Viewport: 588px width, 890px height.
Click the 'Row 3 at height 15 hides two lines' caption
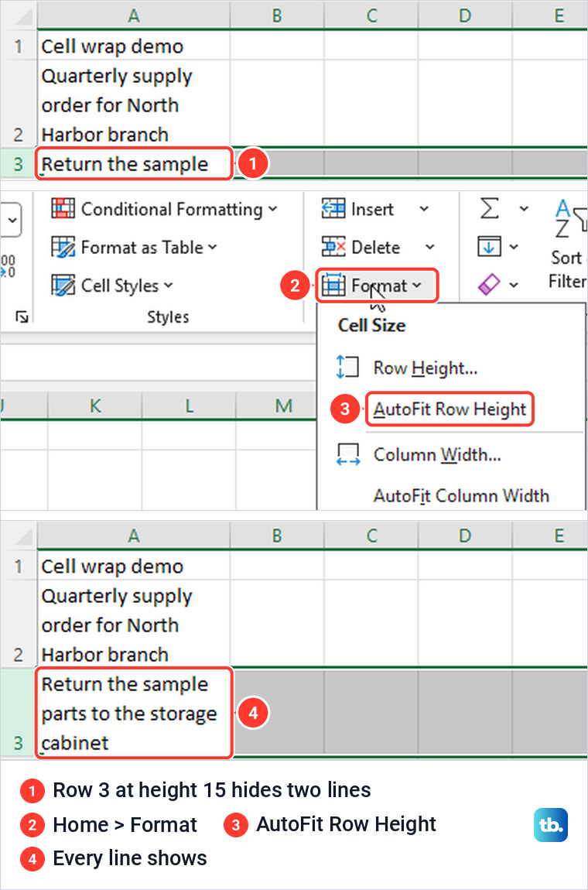coord(212,790)
